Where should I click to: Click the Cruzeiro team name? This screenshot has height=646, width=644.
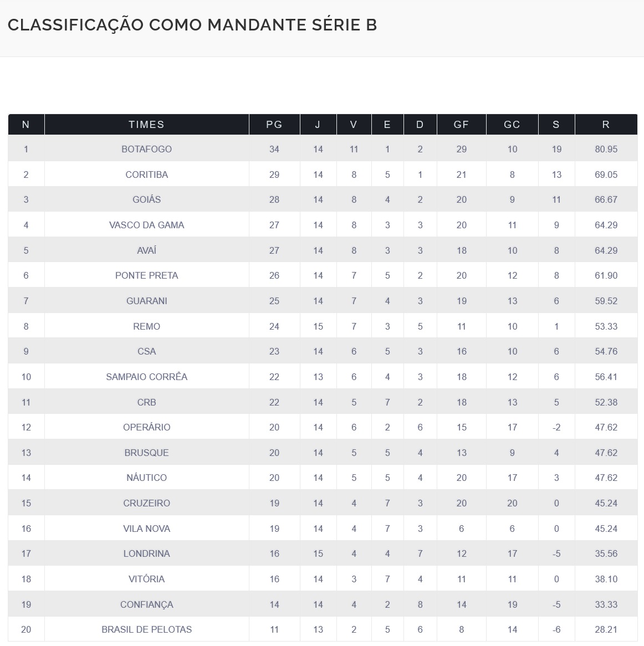146,503
